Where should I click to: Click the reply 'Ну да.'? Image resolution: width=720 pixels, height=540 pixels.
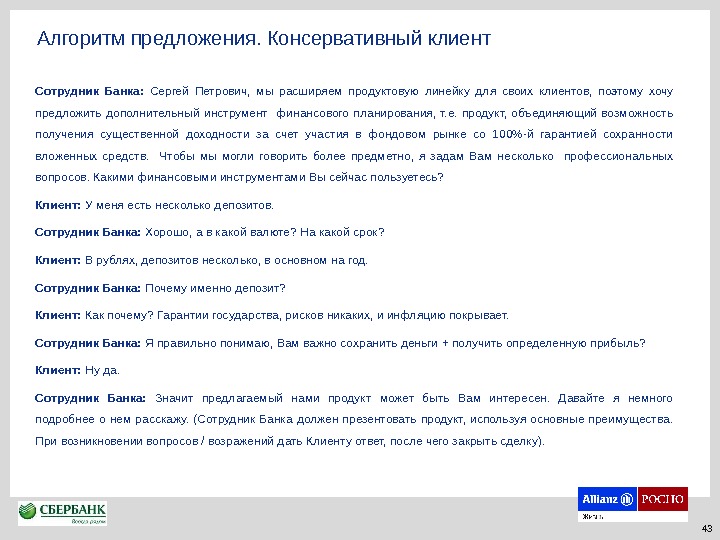102,371
